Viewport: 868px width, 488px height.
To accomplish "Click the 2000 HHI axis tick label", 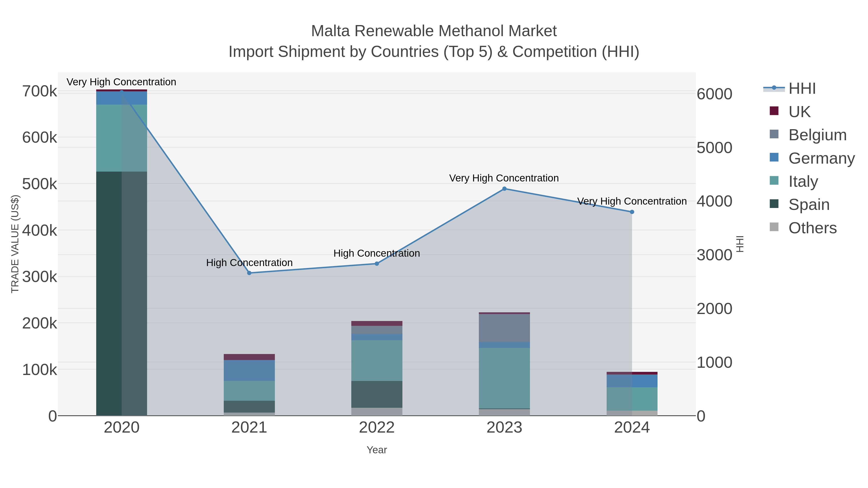I will click(x=715, y=309).
